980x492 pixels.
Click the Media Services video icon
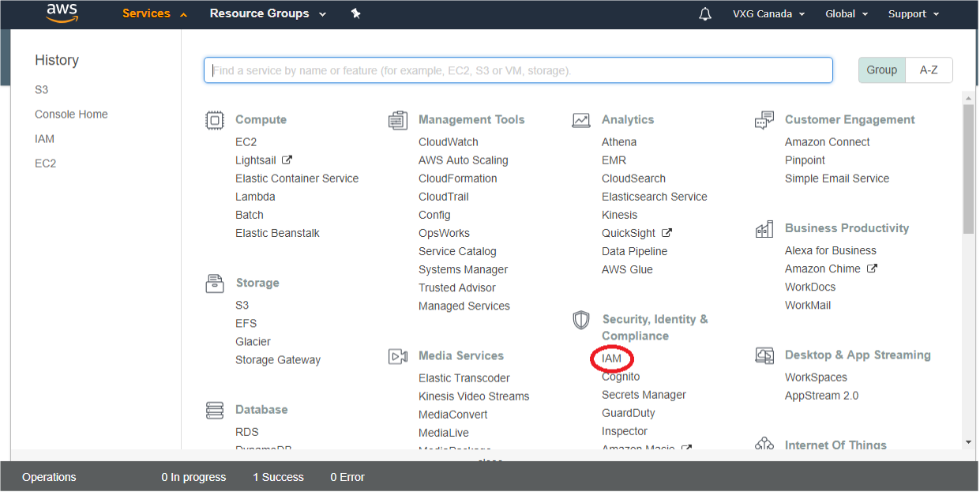397,356
